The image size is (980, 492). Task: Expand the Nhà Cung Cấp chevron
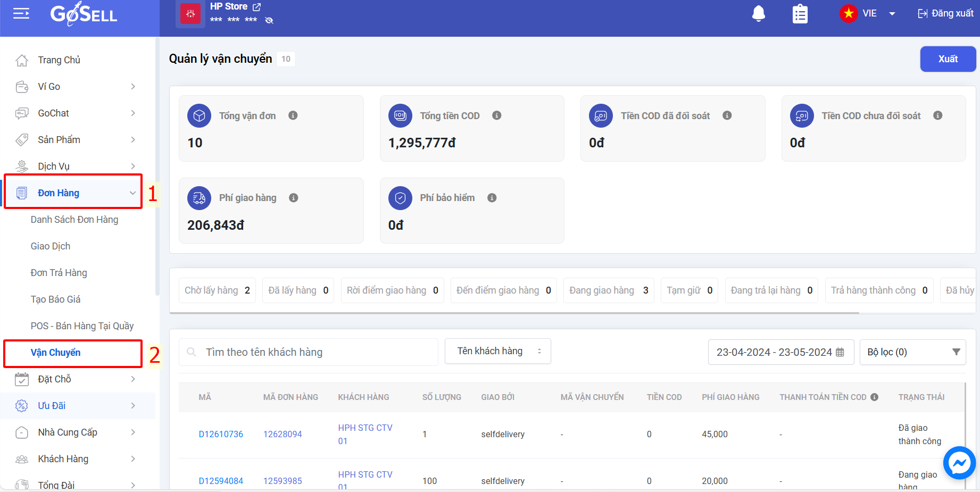click(x=133, y=432)
